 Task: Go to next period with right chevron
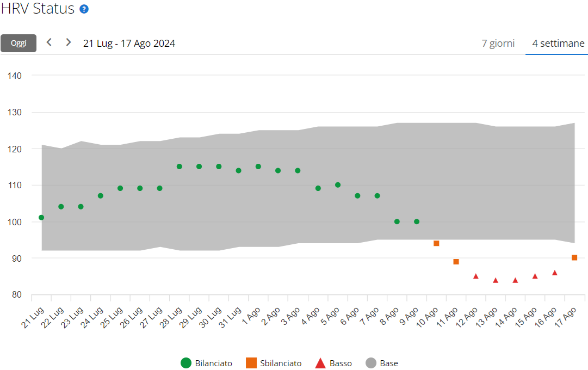click(x=69, y=42)
